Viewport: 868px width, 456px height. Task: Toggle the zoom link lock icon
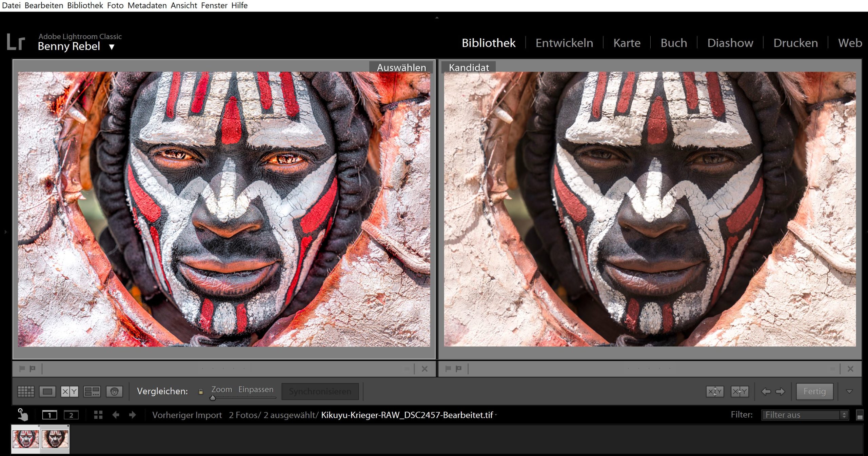point(201,392)
